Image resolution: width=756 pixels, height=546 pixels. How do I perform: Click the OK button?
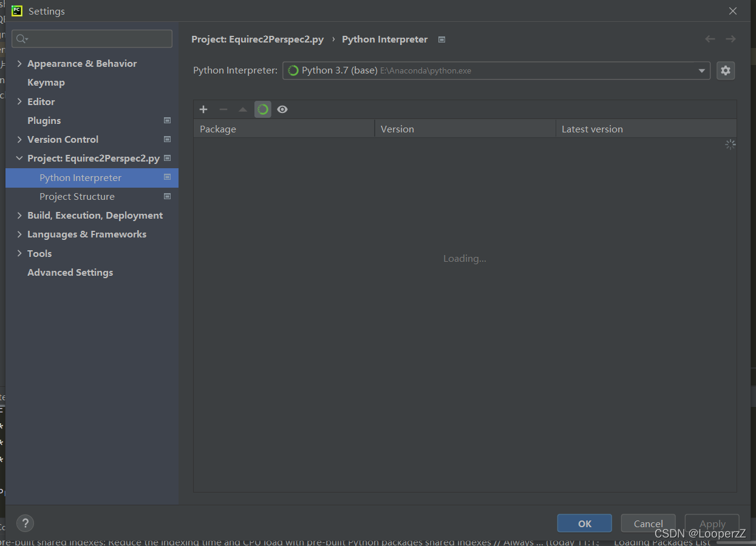[585, 524]
